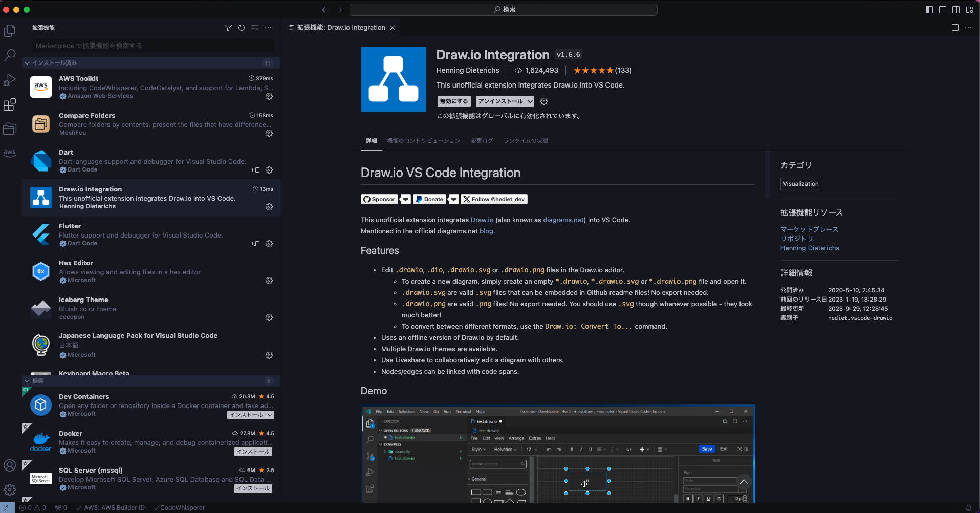The image size is (980, 513).
Task: Open the demo screenshot thumbnail
Action: tap(558, 454)
